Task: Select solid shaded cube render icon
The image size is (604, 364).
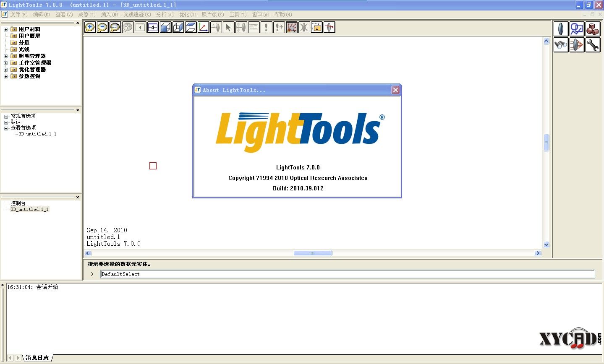Action: [165, 28]
